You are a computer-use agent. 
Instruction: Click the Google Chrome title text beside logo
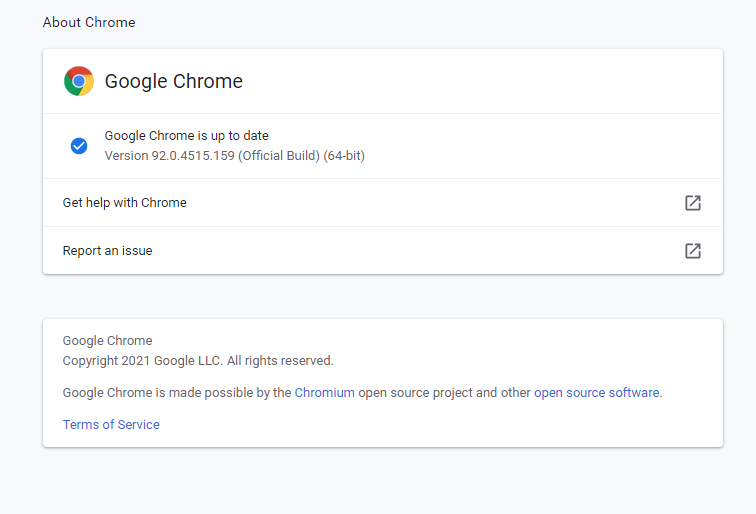click(174, 81)
